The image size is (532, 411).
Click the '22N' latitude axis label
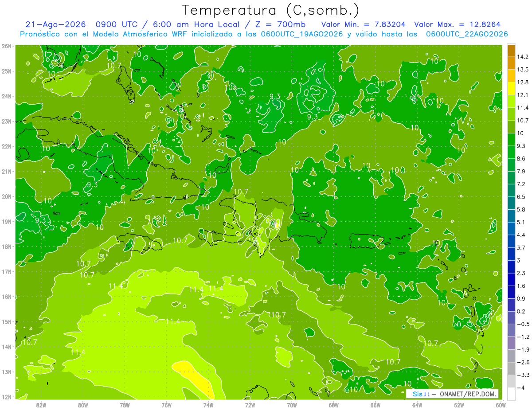(x=7, y=146)
